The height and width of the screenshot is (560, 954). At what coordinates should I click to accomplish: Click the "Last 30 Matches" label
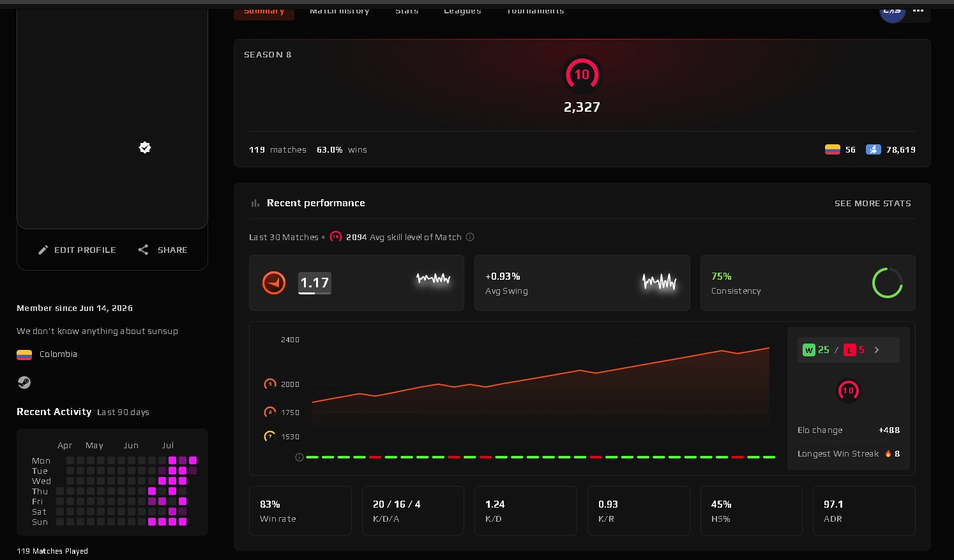click(x=284, y=238)
